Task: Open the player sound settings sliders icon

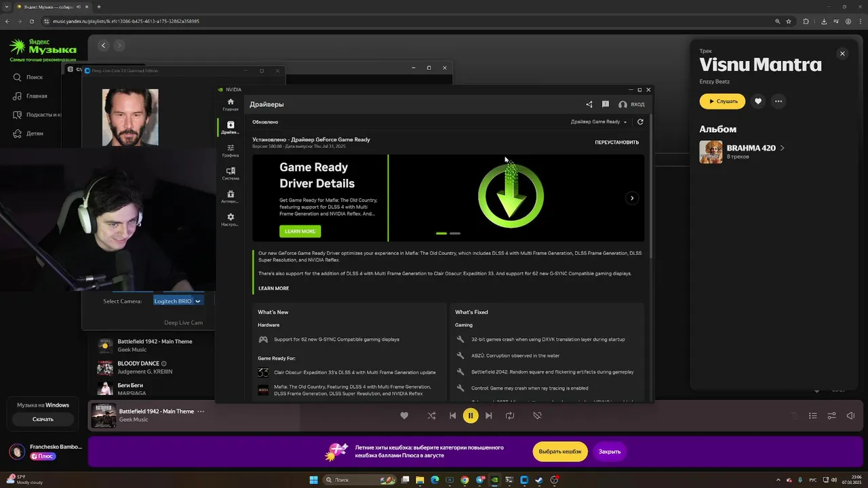Action: click(831, 415)
